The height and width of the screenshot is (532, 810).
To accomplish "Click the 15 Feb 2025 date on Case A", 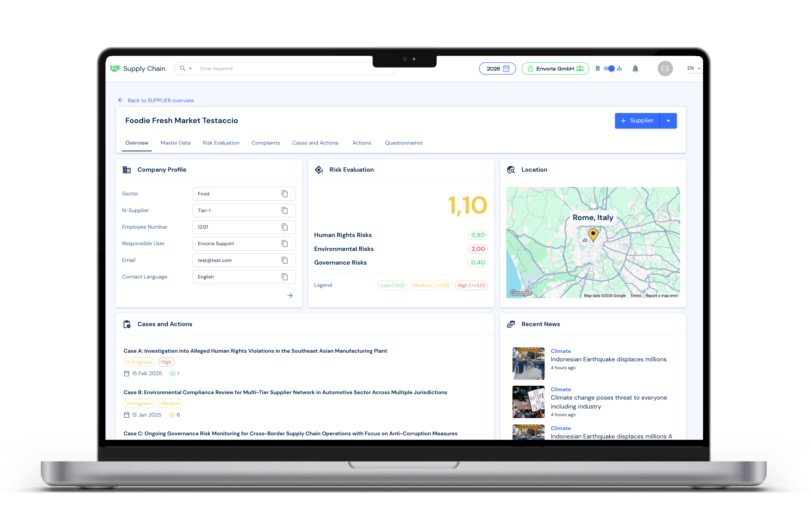I will [147, 373].
